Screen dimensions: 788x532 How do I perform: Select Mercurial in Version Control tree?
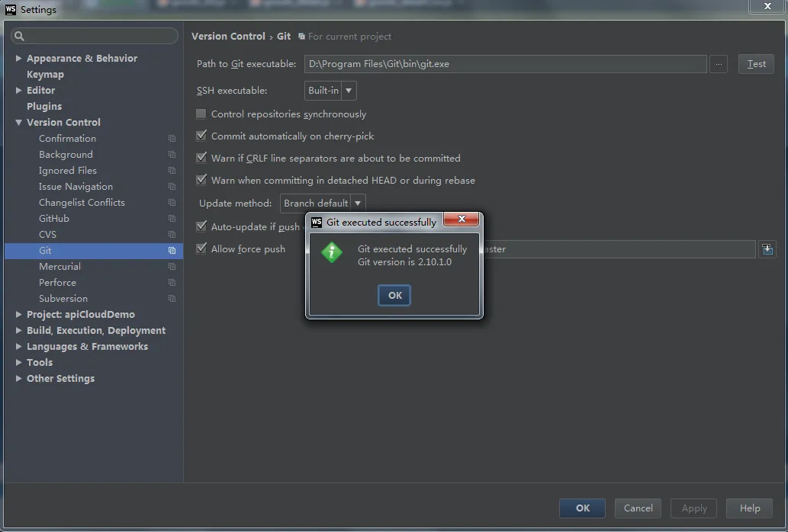[60, 267]
